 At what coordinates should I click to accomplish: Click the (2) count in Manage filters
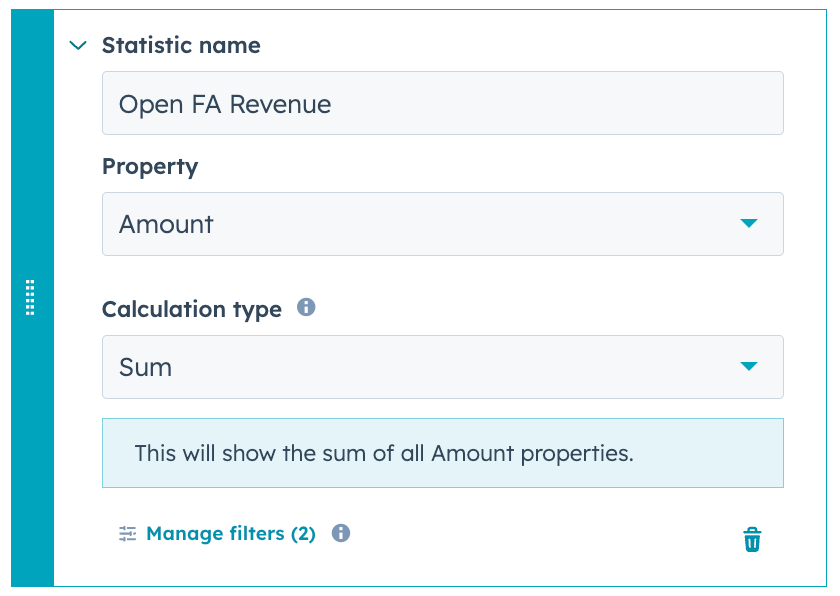303,533
